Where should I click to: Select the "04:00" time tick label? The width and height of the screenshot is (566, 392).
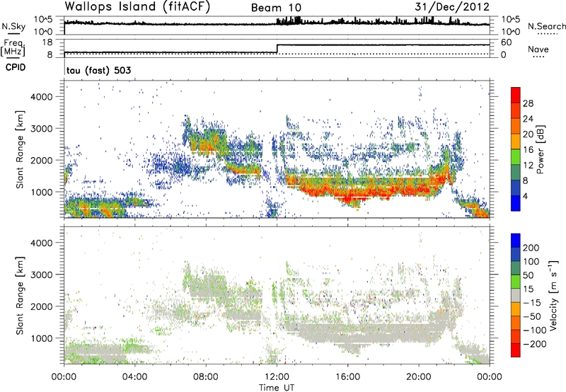(x=134, y=377)
